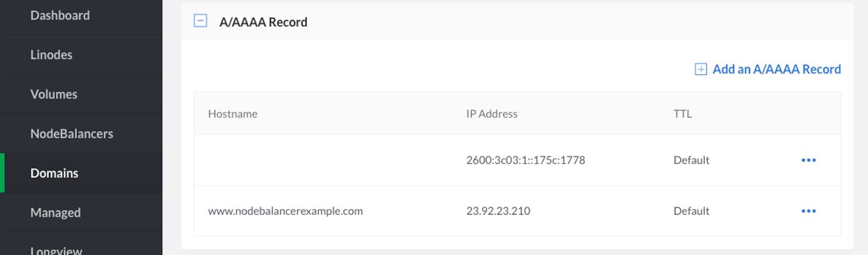This screenshot has width=868, height=255.
Task: Click the IPv6 address 2600:3c03:1::175c:1778
Action: (x=525, y=160)
